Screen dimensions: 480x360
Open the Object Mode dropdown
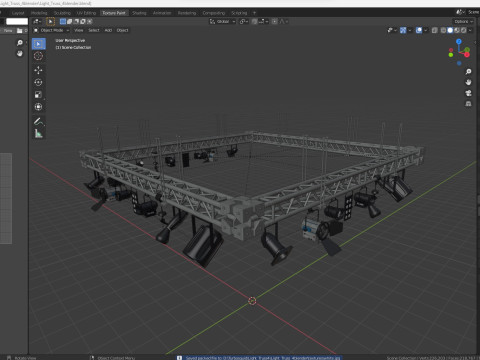coord(51,30)
